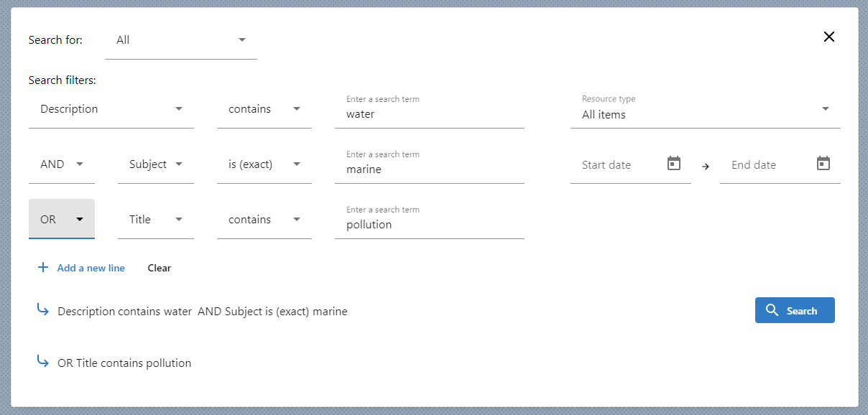Change the AND operator dropdown

pyautogui.click(x=62, y=164)
